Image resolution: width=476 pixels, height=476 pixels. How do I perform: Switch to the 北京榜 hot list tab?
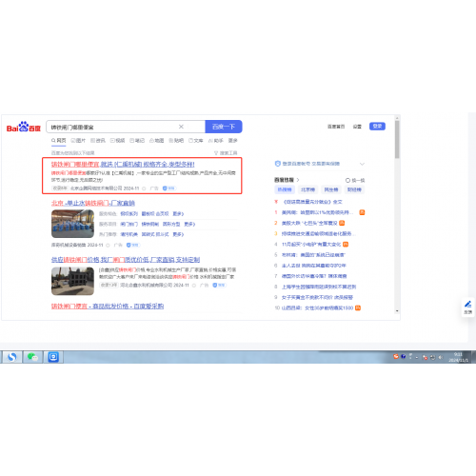[x=307, y=189]
